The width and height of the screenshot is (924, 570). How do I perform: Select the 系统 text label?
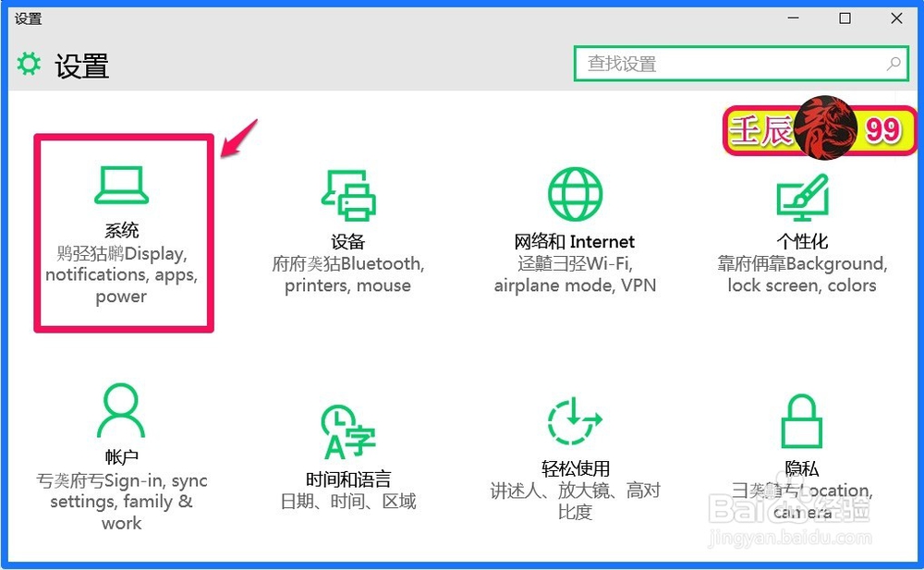pos(121,229)
